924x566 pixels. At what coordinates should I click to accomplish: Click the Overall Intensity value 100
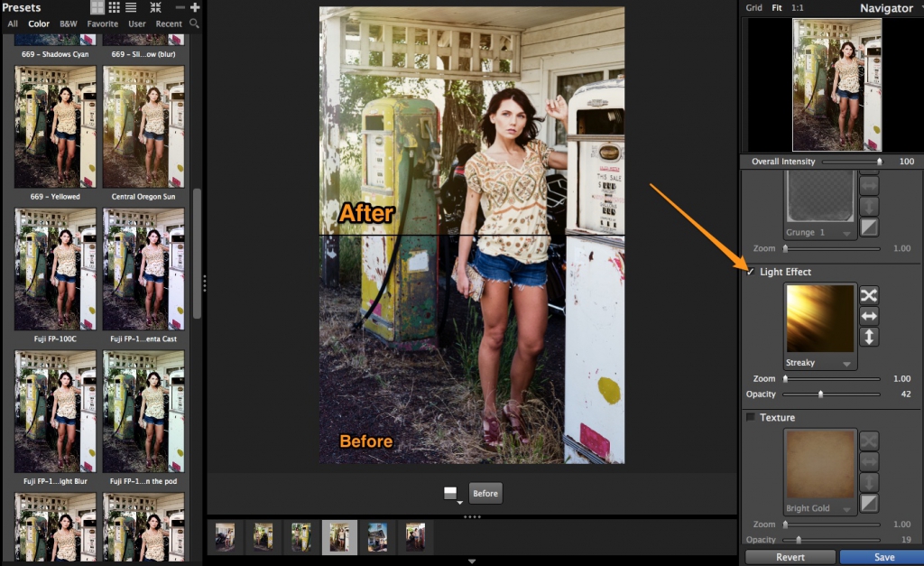(x=906, y=162)
